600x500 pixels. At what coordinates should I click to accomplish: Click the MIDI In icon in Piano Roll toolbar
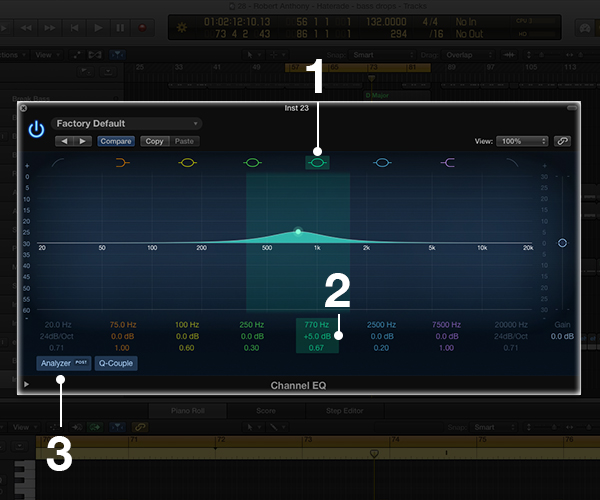tap(77, 427)
